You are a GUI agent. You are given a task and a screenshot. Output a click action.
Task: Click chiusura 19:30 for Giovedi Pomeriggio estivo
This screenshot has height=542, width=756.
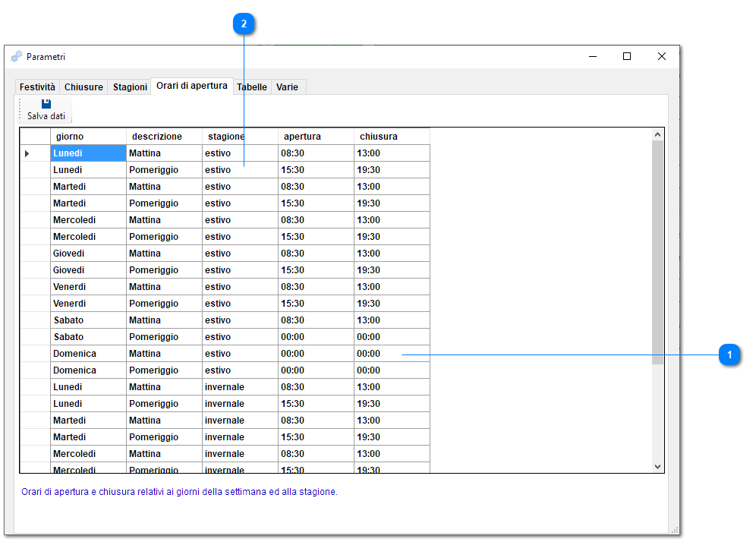click(392, 270)
